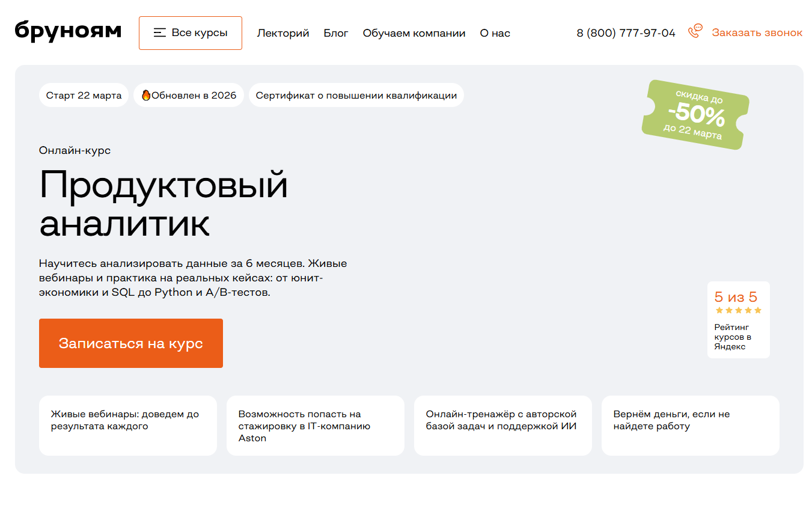Click the fire emoji in Обновлен badge
The image size is (812, 505).
pyautogui.click(x=146, y=95)
